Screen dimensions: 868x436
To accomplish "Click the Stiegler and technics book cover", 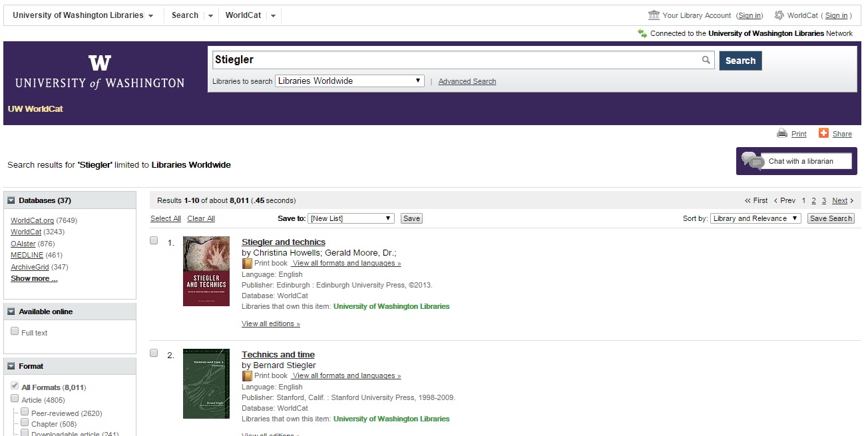I will 206,271.
